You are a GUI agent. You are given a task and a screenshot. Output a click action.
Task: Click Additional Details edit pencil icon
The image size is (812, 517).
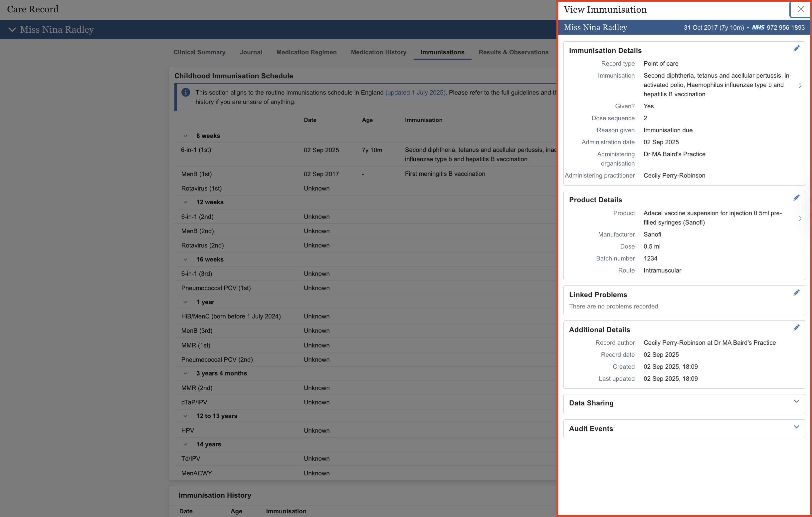796,328
